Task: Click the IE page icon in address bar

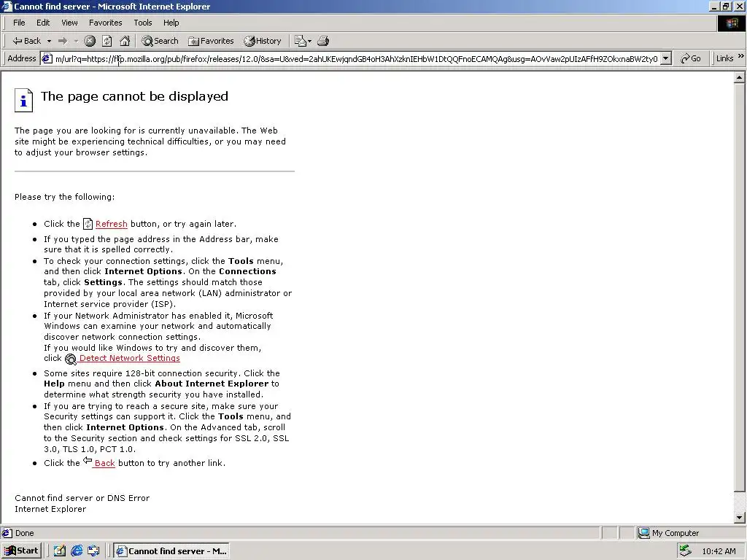Action: [47, 58]
